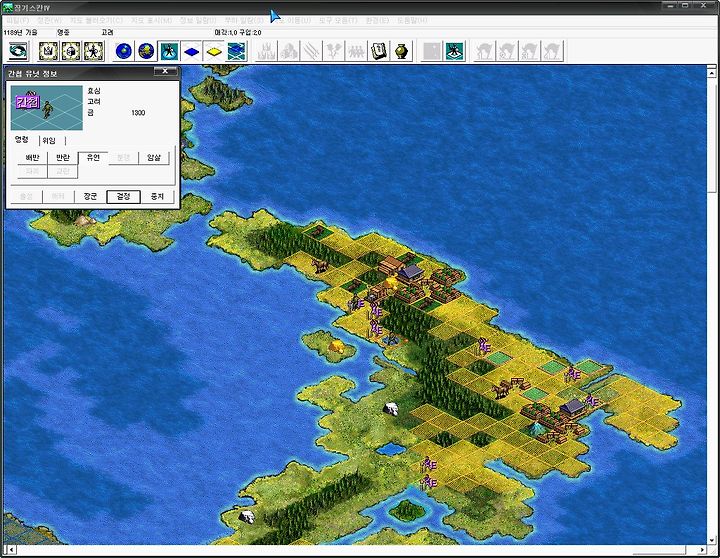Click the standing figure portrait toolbar icon
The width and height of the screenshot is (720, 558).
tap(93, 51)
